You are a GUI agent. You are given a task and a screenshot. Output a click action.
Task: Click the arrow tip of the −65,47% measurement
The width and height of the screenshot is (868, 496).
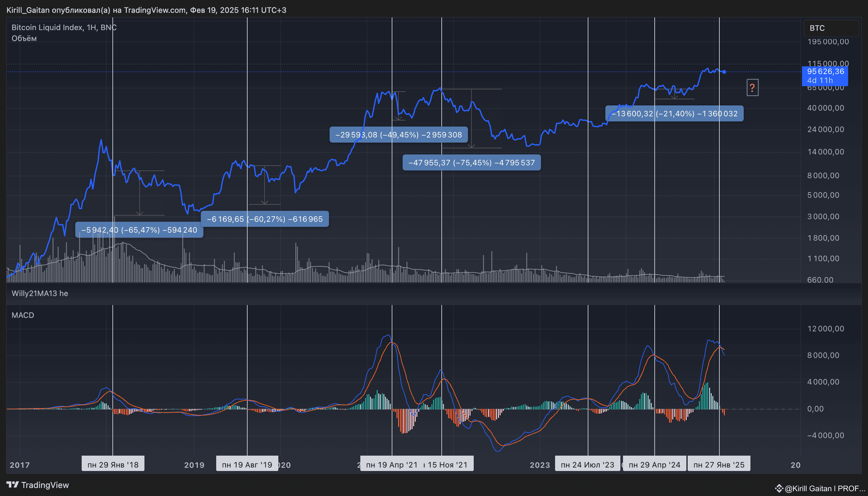(x=140, y=214)
